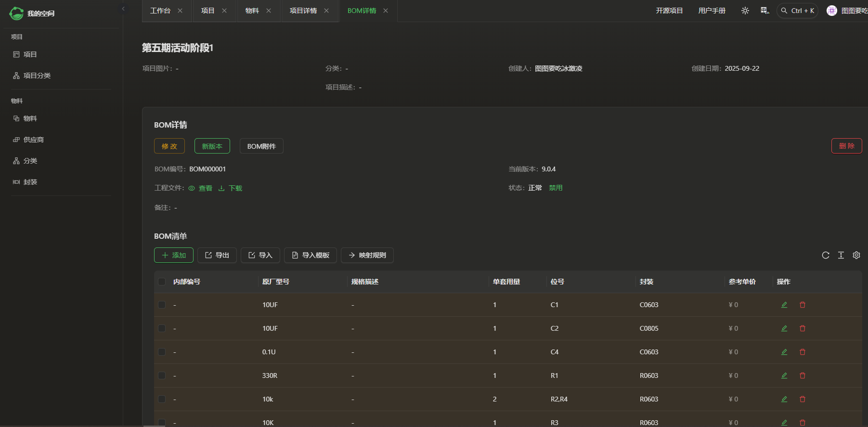Viewport: 868px width, 427px height.
Task: Delete the C2 row using trash icon
Action: [x=802, y=328]
